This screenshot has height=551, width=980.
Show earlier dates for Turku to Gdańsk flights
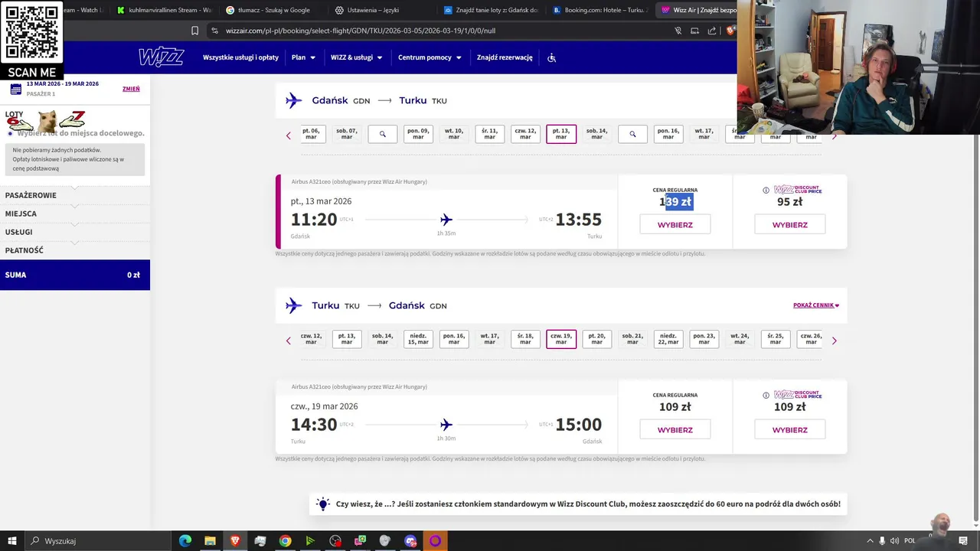289,341
